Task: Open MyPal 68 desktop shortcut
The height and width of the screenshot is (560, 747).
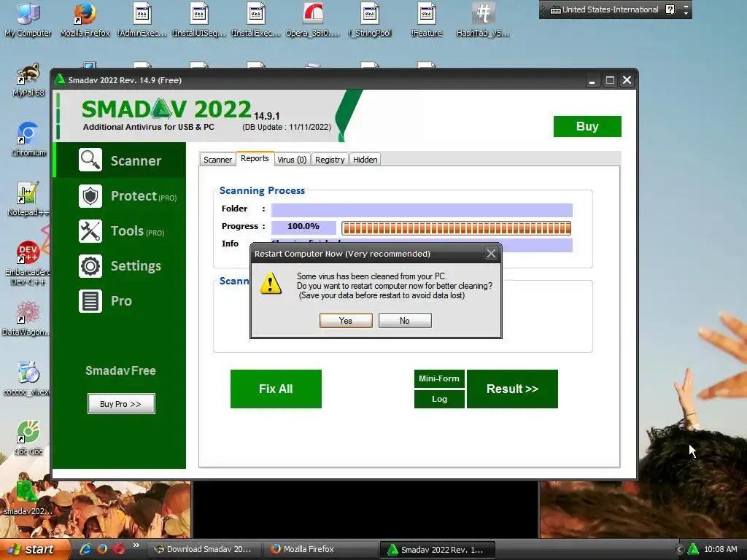Action: click(x=28, y=80)
